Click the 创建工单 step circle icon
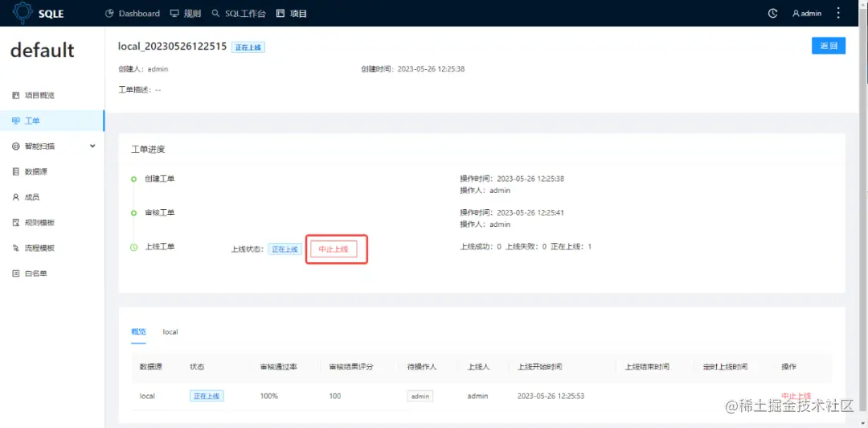The image size is (868, 428). (133, 179)
